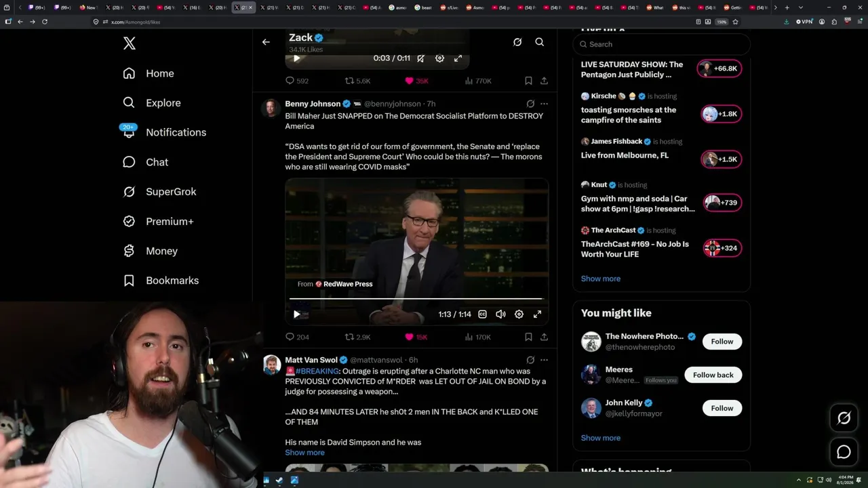This screenshot has width=868, height=488.
Task: Go to Explore in the sidebar
Action: click(152, 103)
